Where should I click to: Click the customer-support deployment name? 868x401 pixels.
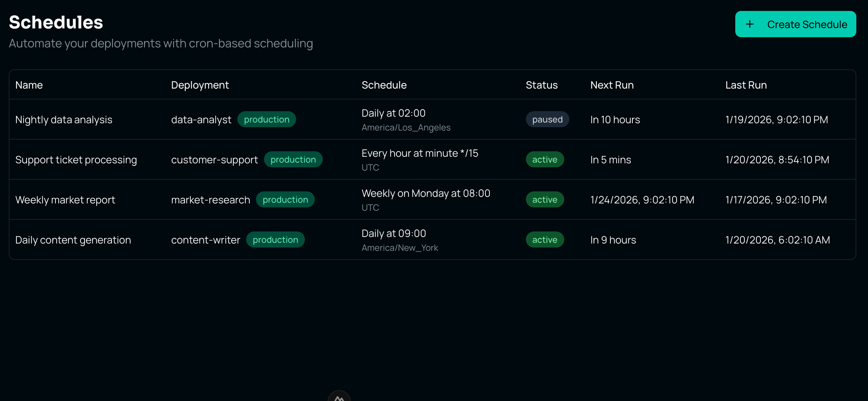coord(214,159)
